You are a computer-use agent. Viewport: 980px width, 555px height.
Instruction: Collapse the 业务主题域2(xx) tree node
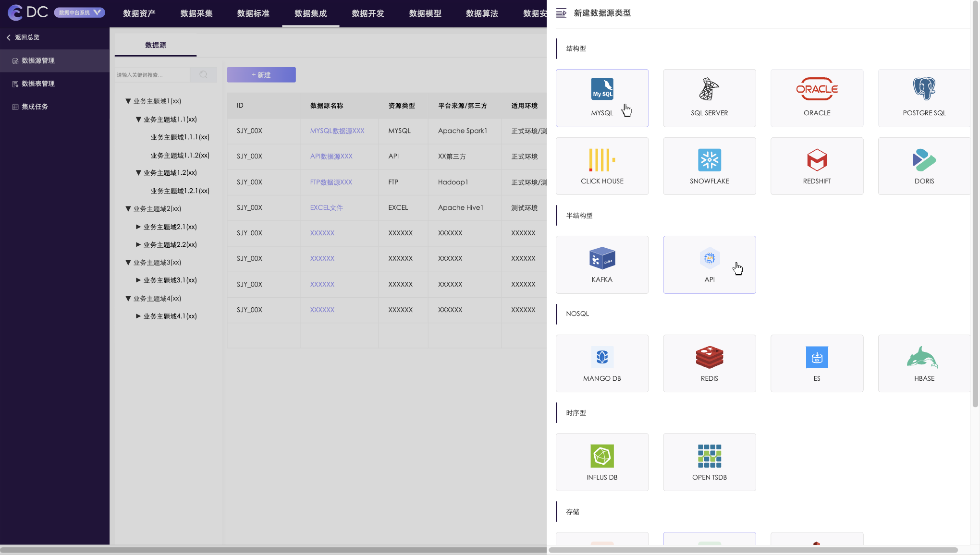click(128, 209)
